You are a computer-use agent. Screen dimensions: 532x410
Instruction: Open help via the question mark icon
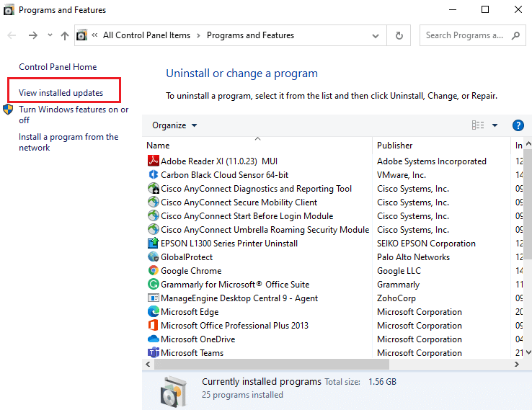[518, 125]
